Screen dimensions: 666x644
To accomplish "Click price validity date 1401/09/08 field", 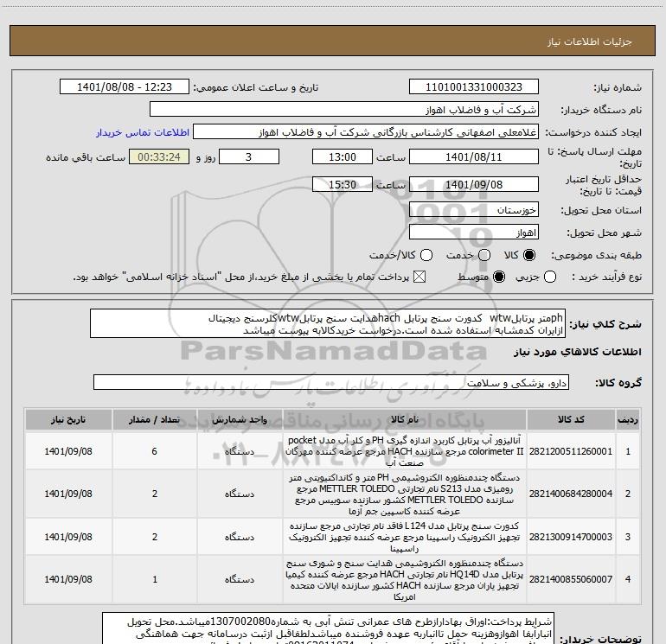I will click(474, 184).
